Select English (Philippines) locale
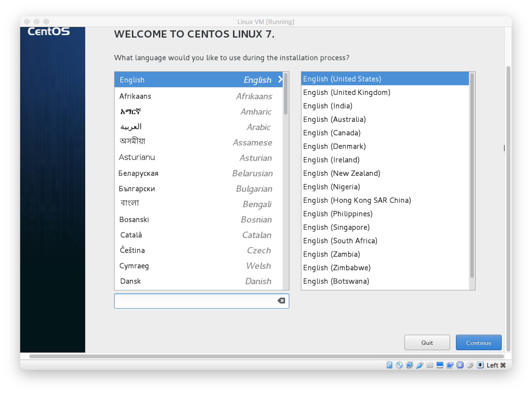Screen dimensions: 532x394 coord(385,213)
